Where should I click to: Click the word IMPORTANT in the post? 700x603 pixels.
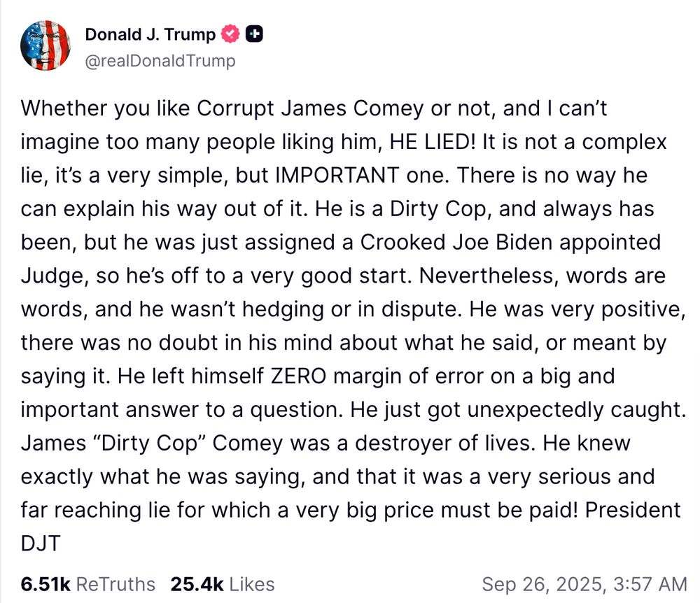point(337,176)
